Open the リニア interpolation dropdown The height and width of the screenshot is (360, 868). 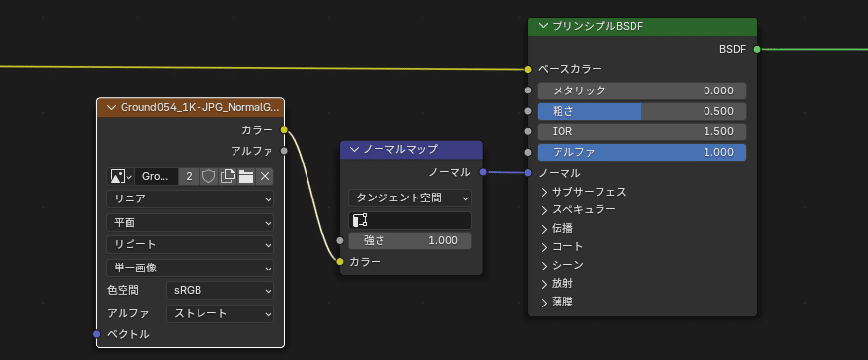(x=190, y=198)
